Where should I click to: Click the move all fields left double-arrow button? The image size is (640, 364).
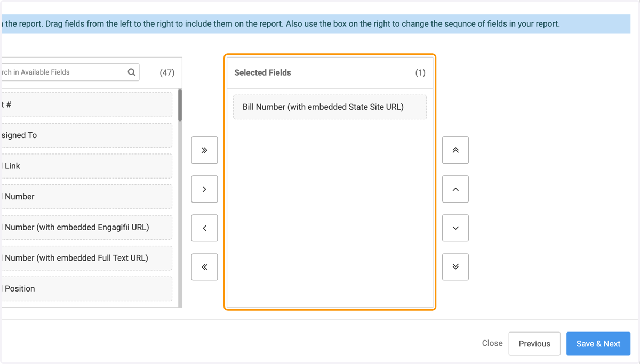tap(204, 267)
